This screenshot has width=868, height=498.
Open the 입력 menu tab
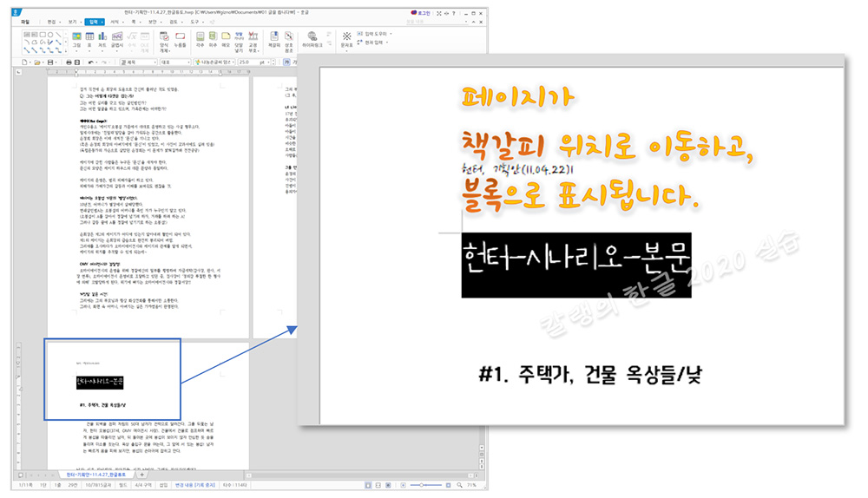click(94, 23)
